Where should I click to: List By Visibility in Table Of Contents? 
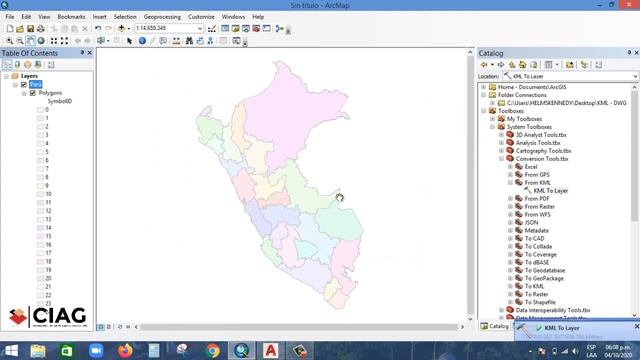click(27, 64)
